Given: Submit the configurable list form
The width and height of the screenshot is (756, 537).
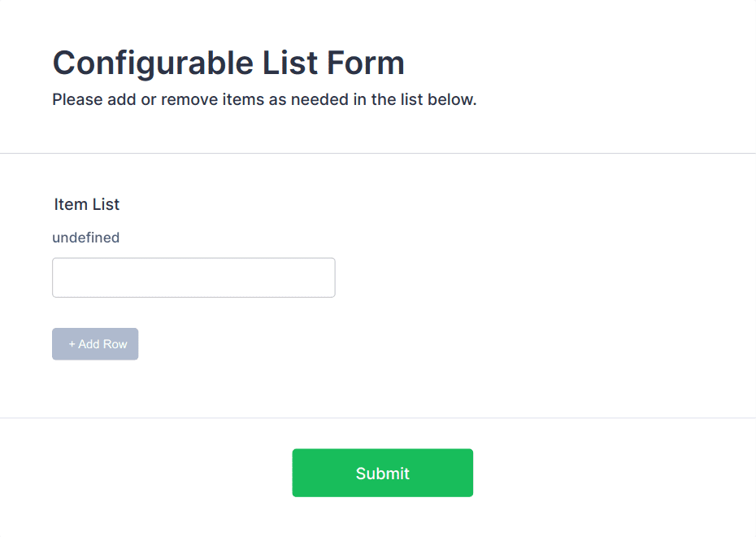Looking at the screenshot, I should click(382, 473).
